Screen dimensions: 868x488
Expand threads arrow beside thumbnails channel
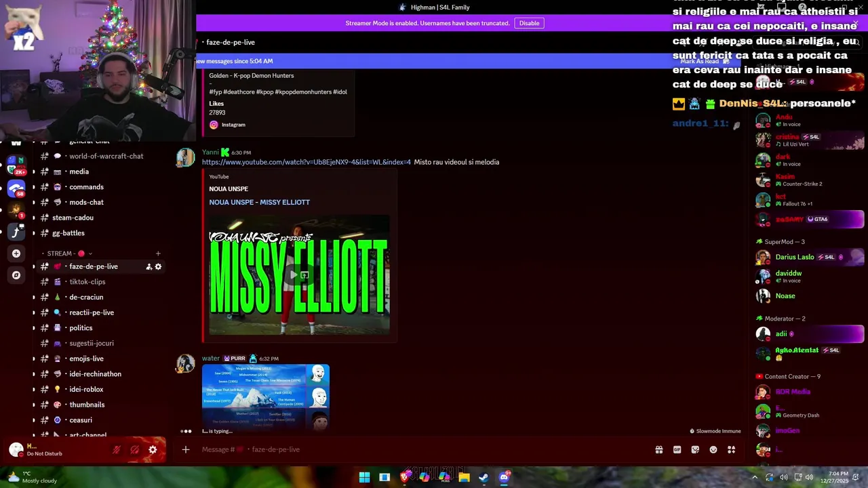coord(34,405)
